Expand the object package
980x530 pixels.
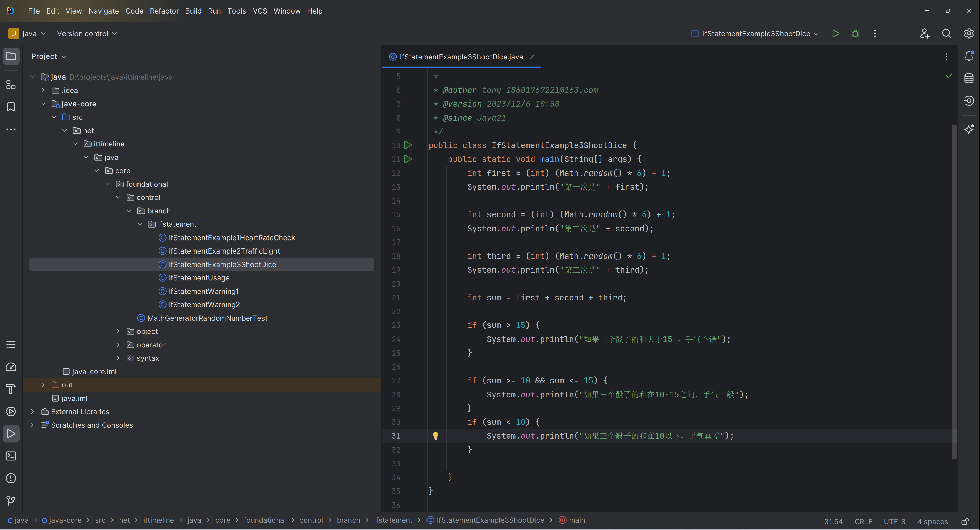(118, 331)
